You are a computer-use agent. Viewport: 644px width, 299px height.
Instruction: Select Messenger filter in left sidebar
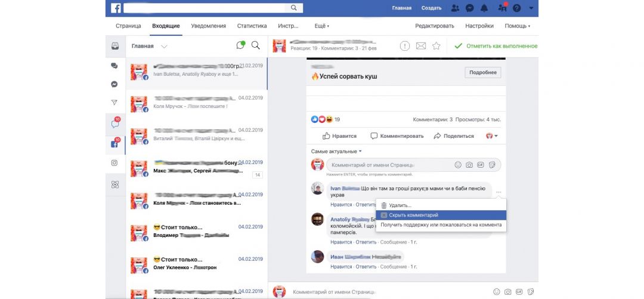[114, 84]
